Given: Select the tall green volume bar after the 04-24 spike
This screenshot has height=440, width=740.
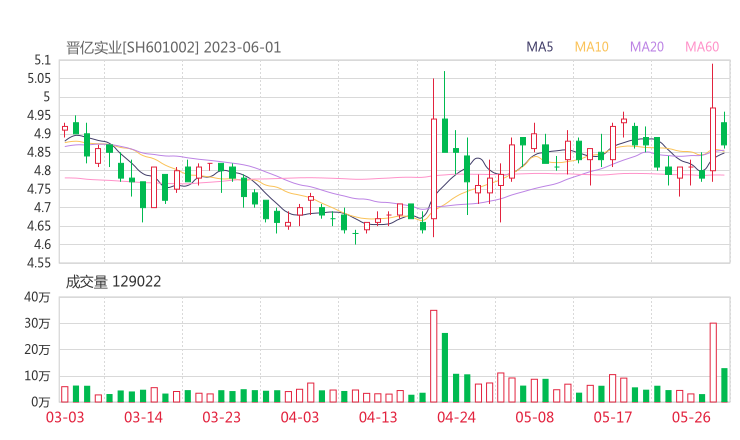Looking at the screenshot, I should coord(445,368).
